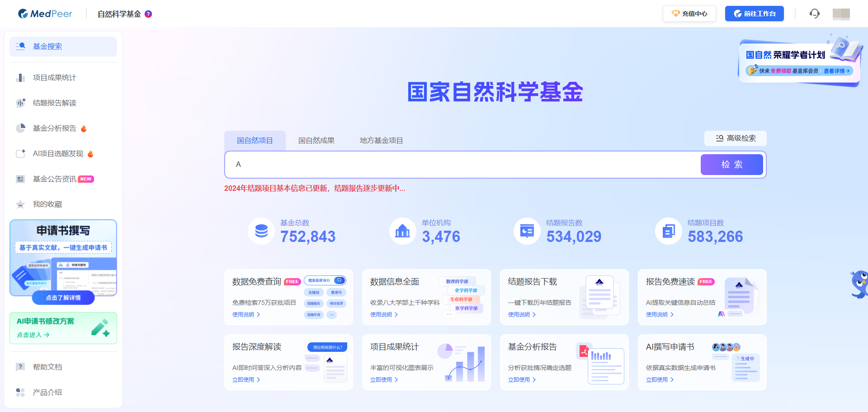Screen dimensions: 868x412
Task: Open 使用说明 under 结题报告下载
Action: tap(522, 315)
